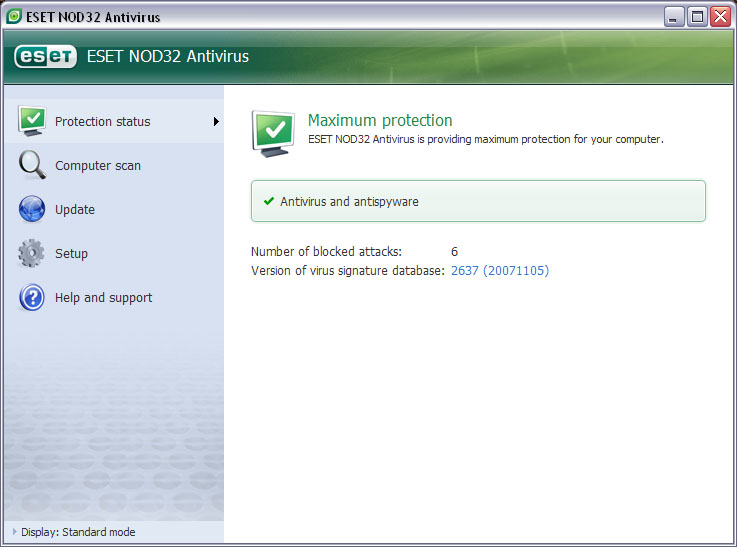Open the Computer scan section
This screenshot has height=547, width=737.
[x=114, y=165]
